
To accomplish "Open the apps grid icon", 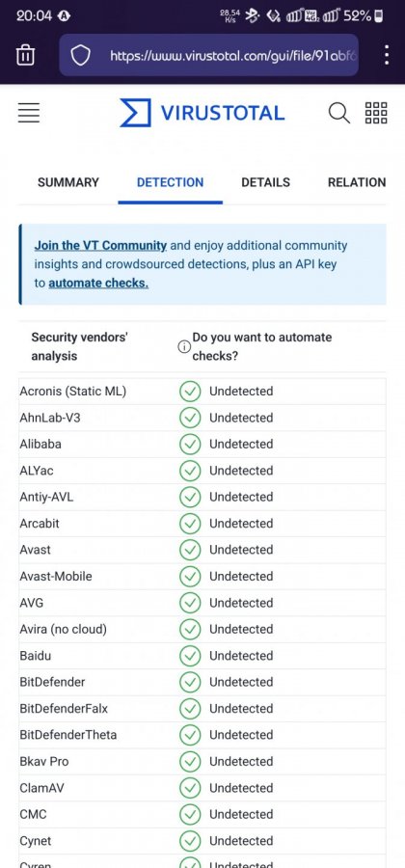I will coord(376,113).
